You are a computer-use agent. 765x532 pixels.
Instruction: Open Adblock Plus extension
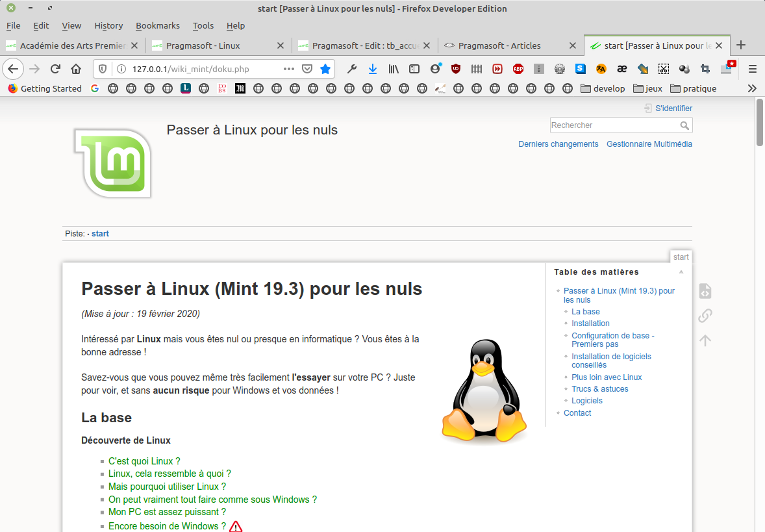[x=518, y=69]
